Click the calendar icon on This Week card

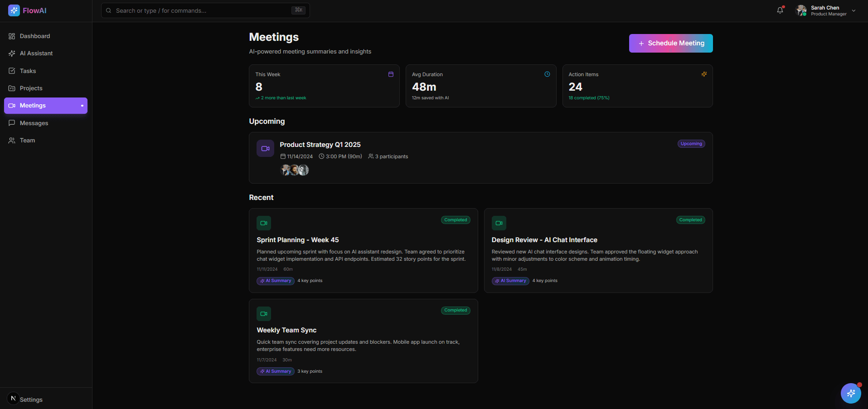click(x=390, y=74)
